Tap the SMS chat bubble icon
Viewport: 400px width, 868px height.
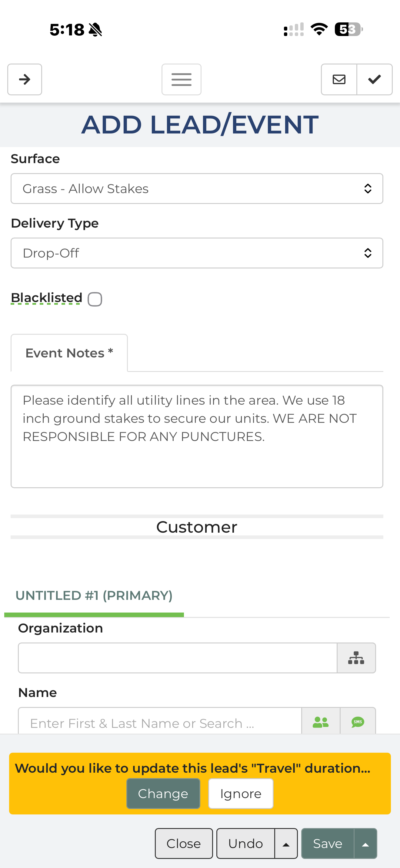click(x=358, y=722)
